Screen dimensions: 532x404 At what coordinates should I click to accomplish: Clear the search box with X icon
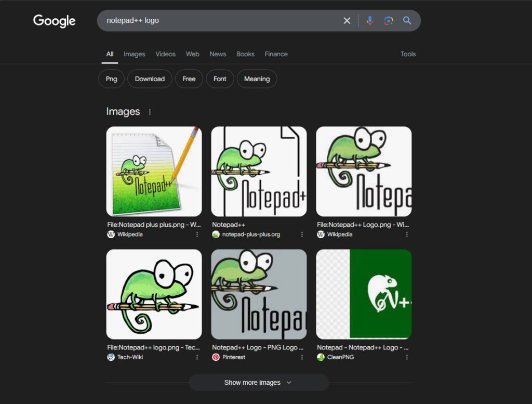(x=347, y=21)
